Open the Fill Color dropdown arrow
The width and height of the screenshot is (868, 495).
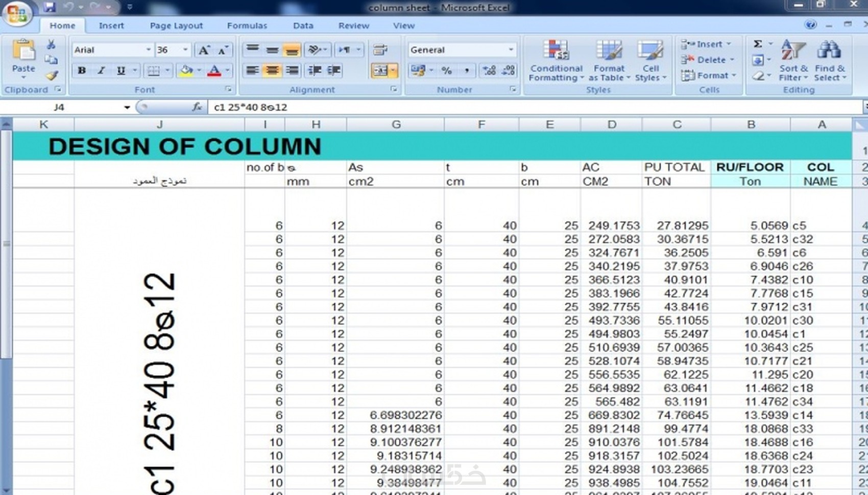pos(199,70)
